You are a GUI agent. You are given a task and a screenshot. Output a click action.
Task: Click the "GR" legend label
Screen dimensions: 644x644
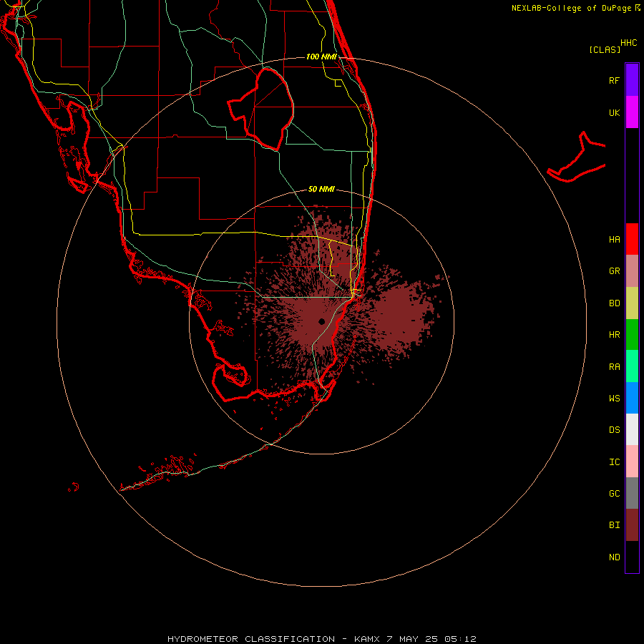pos(614,271)
